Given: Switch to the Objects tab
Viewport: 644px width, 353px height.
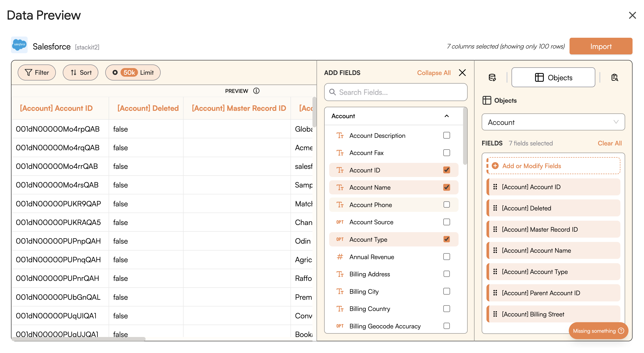Looking at the screenshot, I should 553,78.
